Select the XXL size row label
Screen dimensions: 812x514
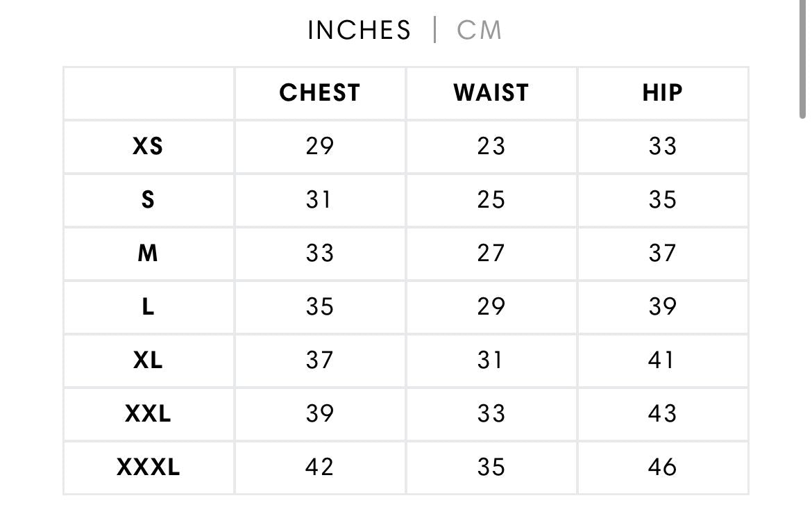point(148,413)
